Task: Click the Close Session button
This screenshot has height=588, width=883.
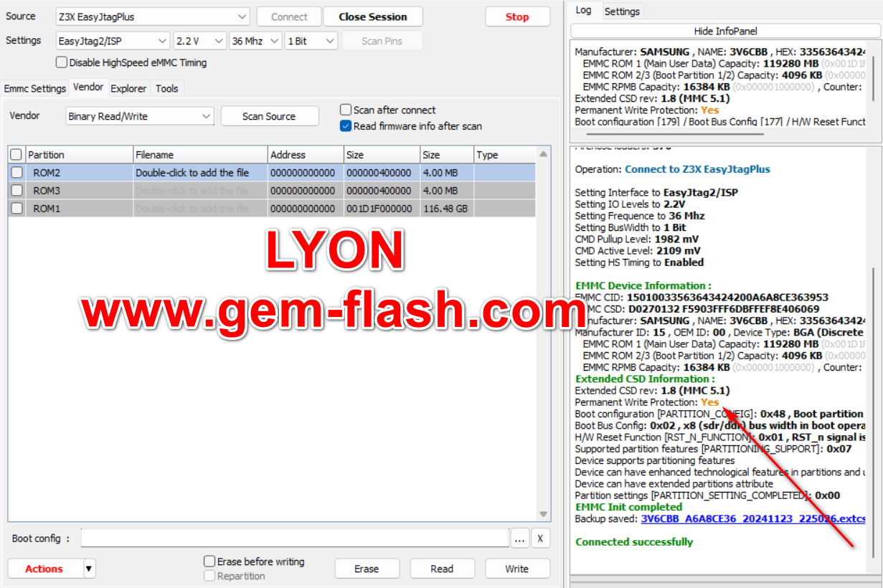Action: [x=372, y=16]
